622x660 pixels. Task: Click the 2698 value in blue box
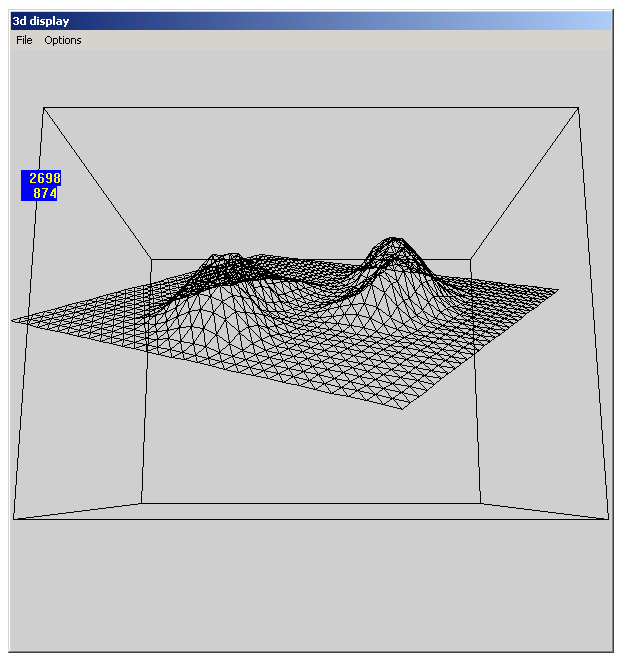45,178
